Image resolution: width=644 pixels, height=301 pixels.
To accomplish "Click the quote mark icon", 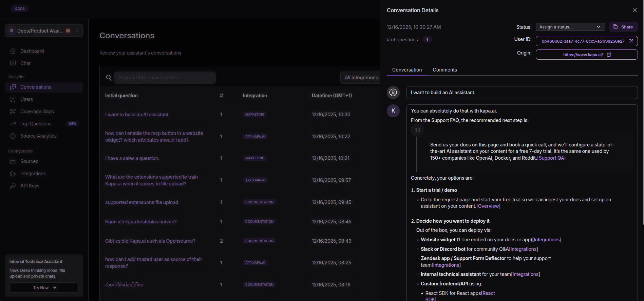I will tap(417, 130).
